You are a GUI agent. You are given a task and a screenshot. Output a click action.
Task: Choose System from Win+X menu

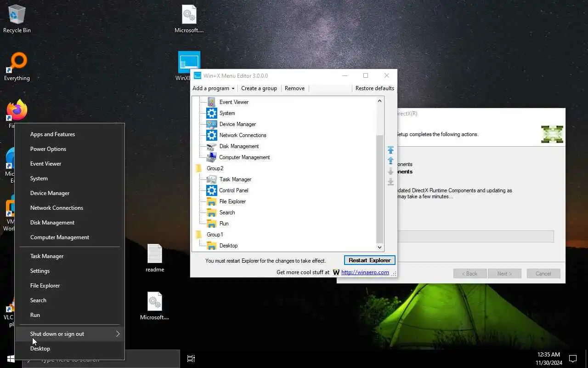tap(70, 178)
